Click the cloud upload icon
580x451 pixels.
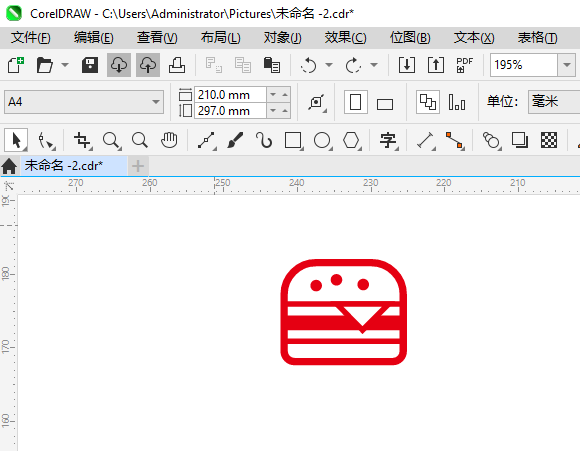148,65
